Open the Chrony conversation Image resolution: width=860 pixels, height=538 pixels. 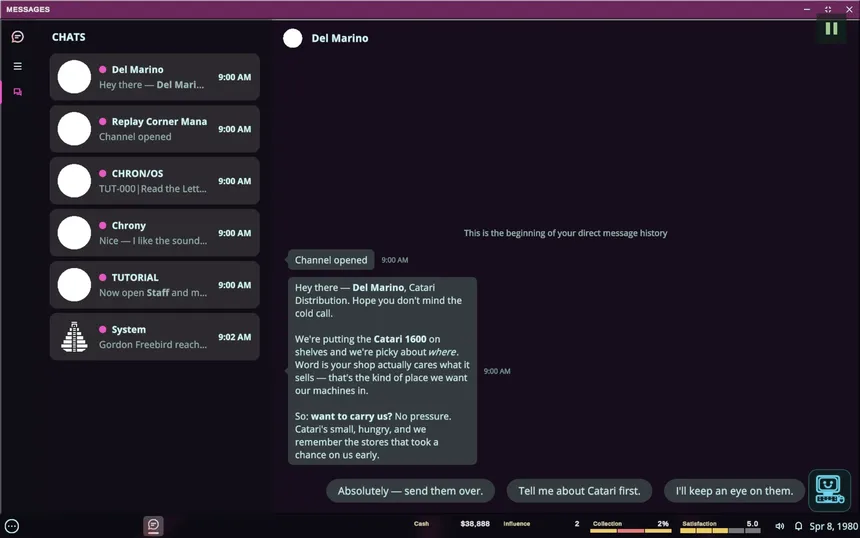pyautogui.click(x=155, y=233)
